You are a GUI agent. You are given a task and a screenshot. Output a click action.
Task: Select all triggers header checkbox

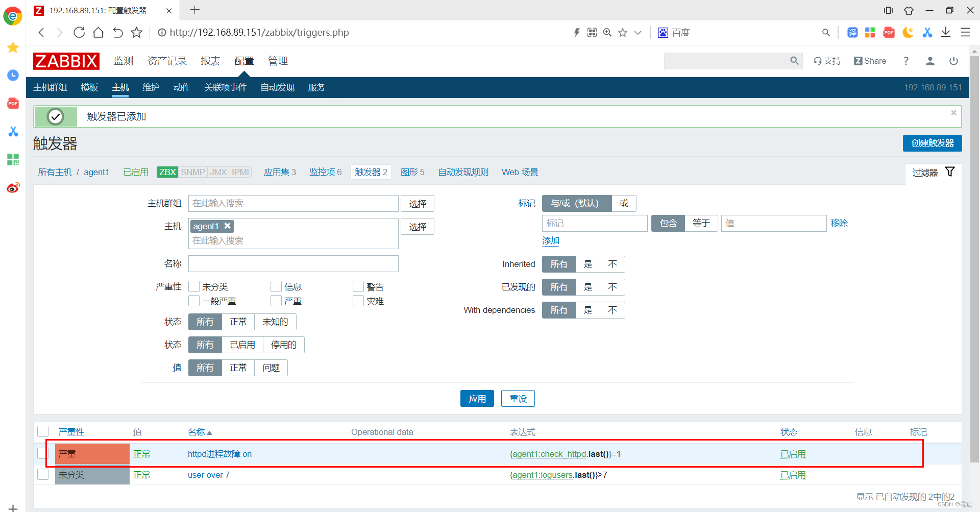click(x=43, y=431)
